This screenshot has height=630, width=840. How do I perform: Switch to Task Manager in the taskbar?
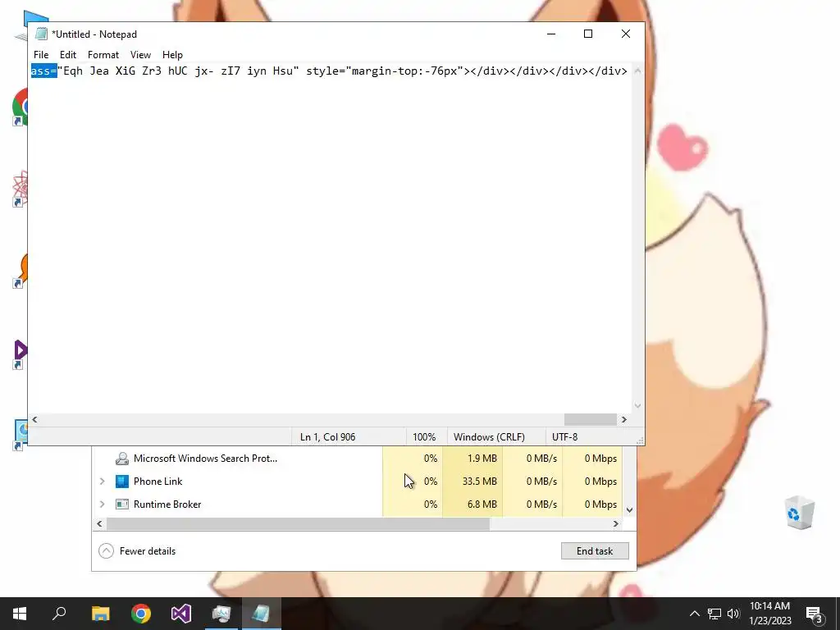(221, 614)
